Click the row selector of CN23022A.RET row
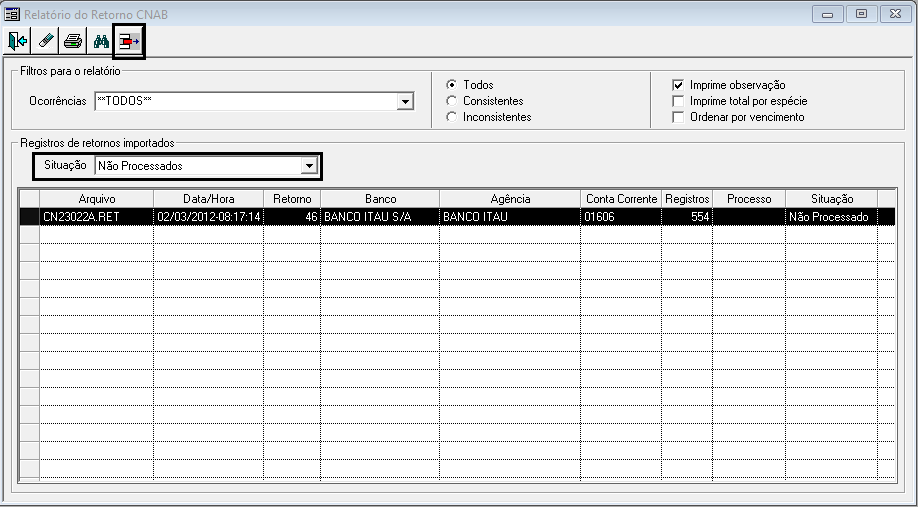The image size is (918, 507). pyautogui.click(x=29, y=217)
